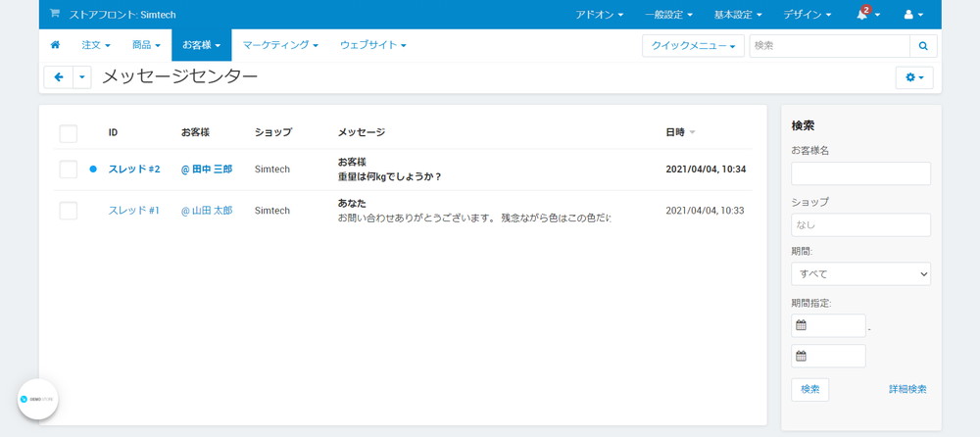The width and height of the screenshot is (980, 437).
Task: Go back with the arrow button
Action: [59, 77]
